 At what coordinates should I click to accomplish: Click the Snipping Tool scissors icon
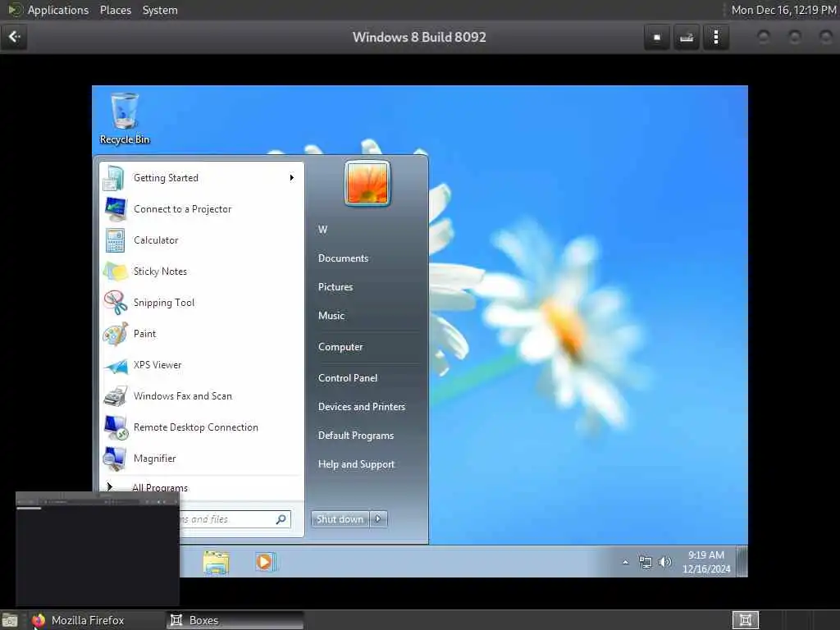(115, 303)
